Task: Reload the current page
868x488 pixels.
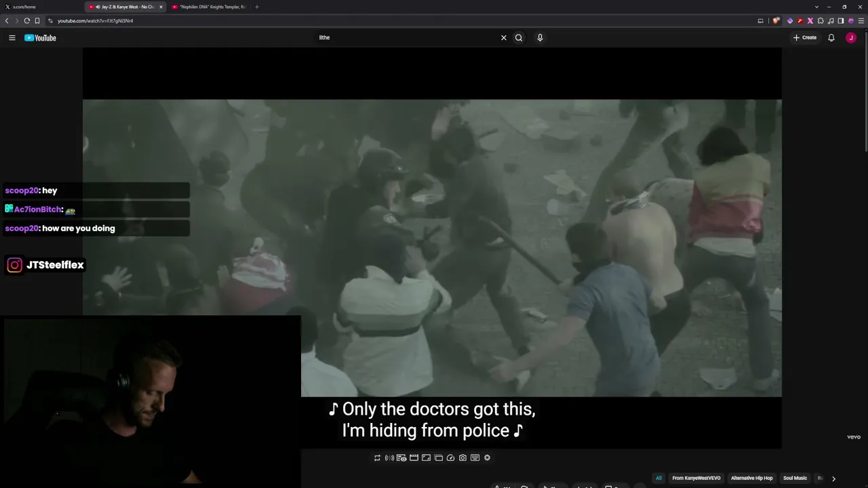Action: pos(27,21)
